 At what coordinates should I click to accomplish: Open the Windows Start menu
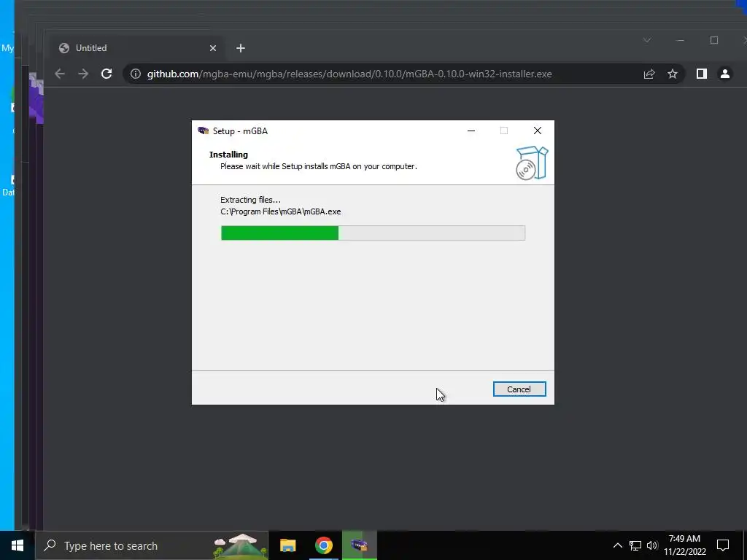(18, 545)
